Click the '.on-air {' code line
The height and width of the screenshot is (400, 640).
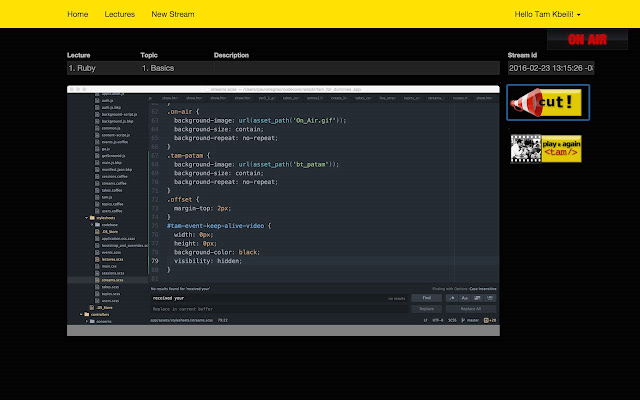tap(183, 111)
